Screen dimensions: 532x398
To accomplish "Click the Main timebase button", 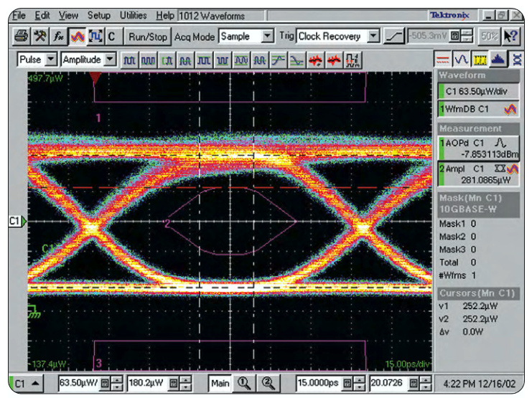I will click(x=220, y=383).
